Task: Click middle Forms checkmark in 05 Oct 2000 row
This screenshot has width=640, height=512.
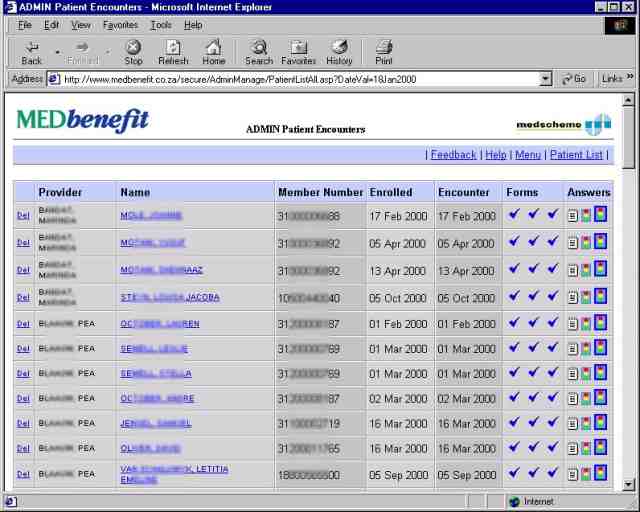Action: click(533, 297)
